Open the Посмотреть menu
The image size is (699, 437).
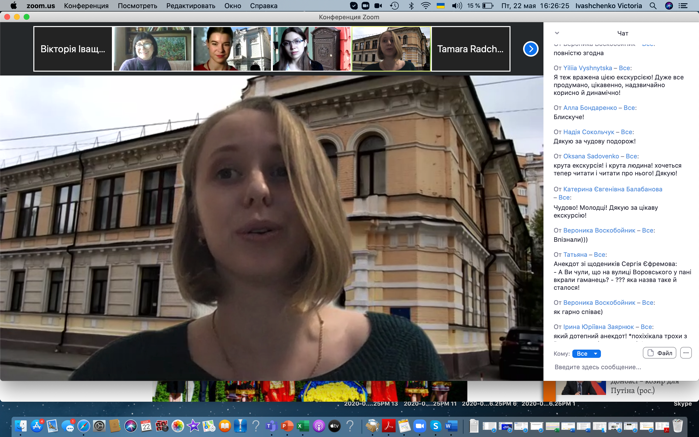[137, 6]
